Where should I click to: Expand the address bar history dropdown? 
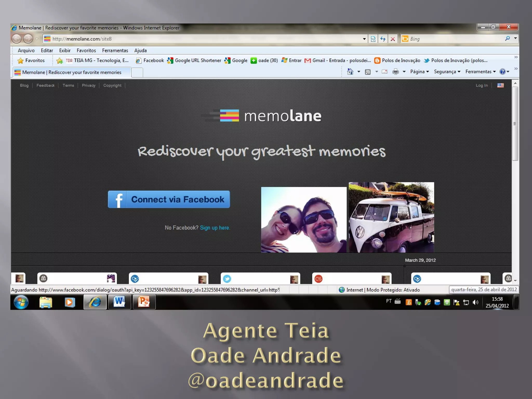point(364,39)
